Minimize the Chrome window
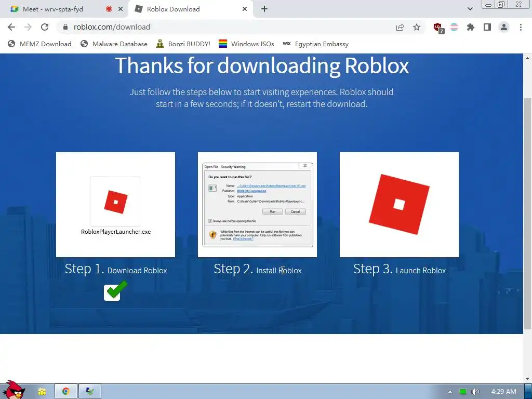This screenshot has width=532, height=399. 488,5
